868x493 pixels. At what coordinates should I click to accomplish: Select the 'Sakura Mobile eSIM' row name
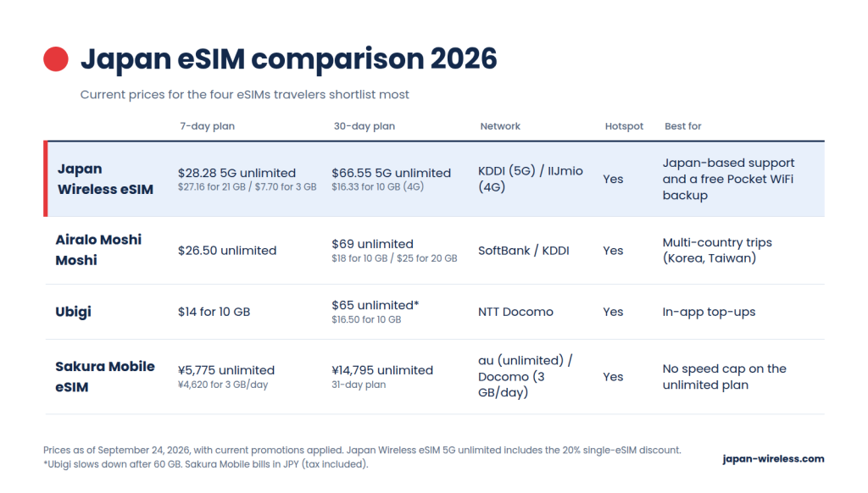104,376
